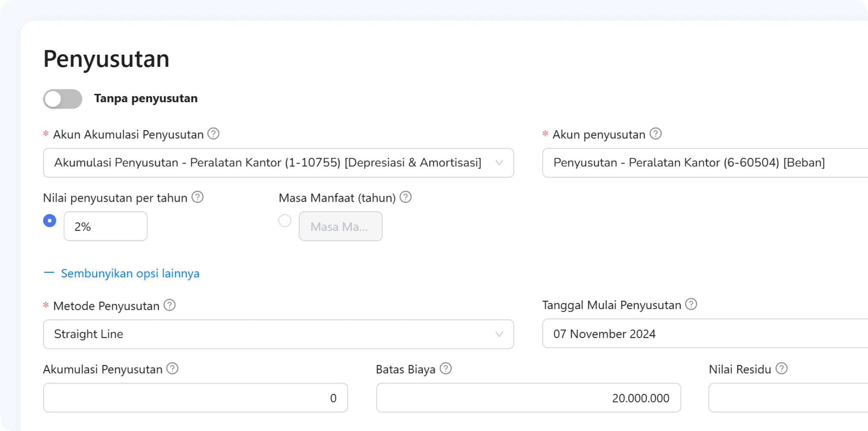Select the Nilai penyusutan per tahun radio

click(50, 221)
